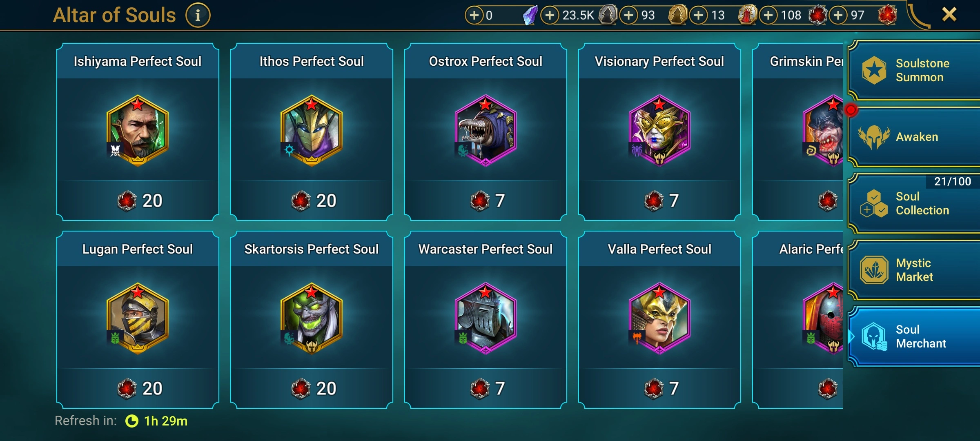Tap the plus icon beside 13
The height and width of the screenshot is (441, 980).
[698, 16]
